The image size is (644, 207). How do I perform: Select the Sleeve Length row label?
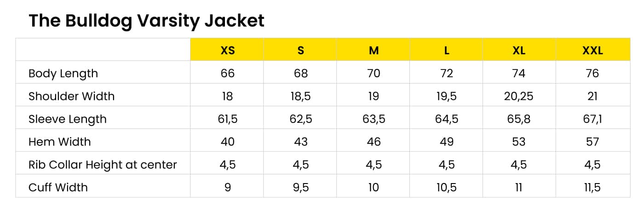pyautogui.click(x=67, y=119)
